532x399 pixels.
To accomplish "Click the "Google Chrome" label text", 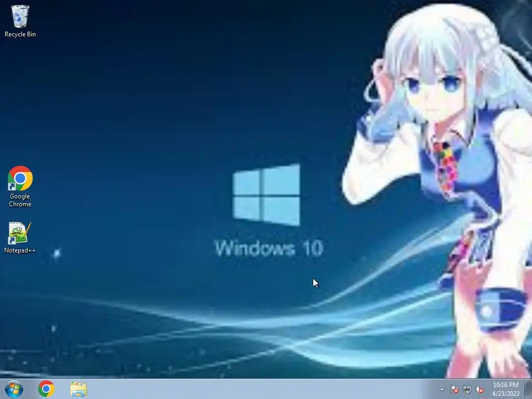I will click(20, 200).
